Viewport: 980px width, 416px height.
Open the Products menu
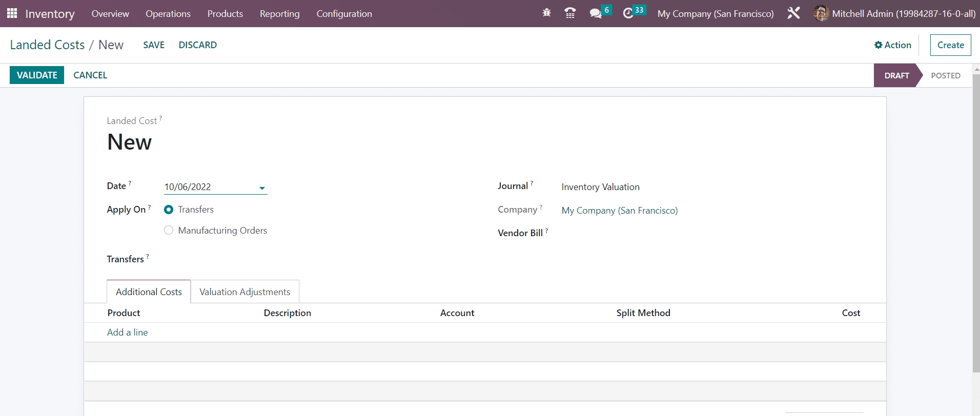tap(225, 14)
